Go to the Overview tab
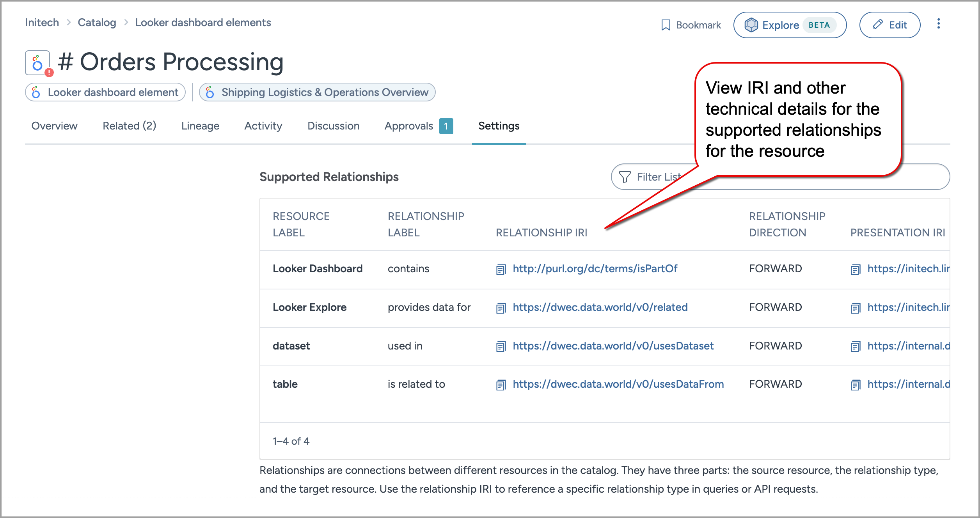Screen dimensions: 980x518 point(54,126)
